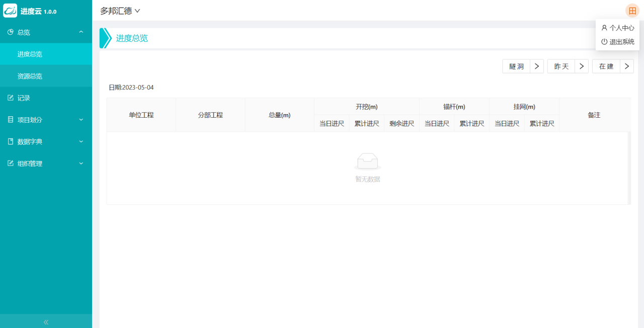Collapse the 总览 menu chevron

coord(81,32)
